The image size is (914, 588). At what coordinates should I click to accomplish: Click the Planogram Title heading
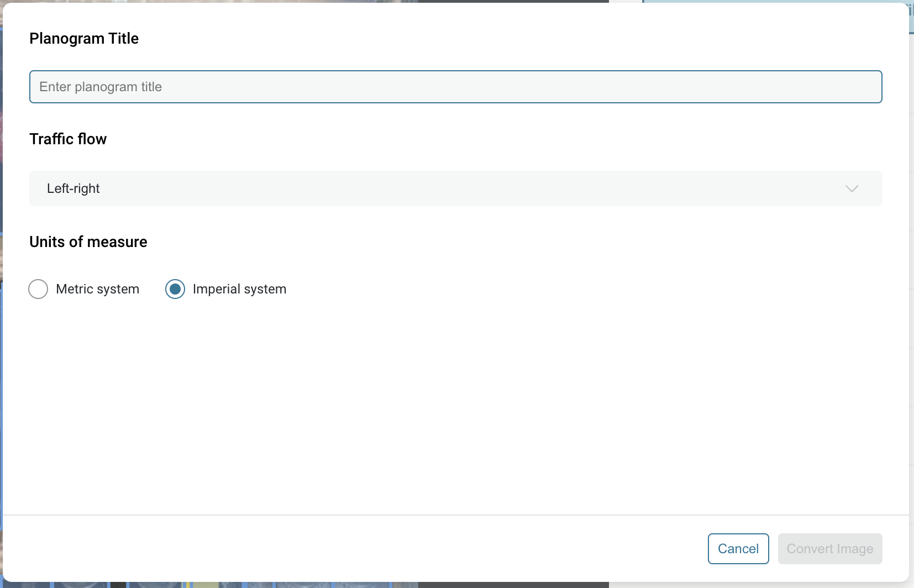pyautogui.click(x=84, y=39)
